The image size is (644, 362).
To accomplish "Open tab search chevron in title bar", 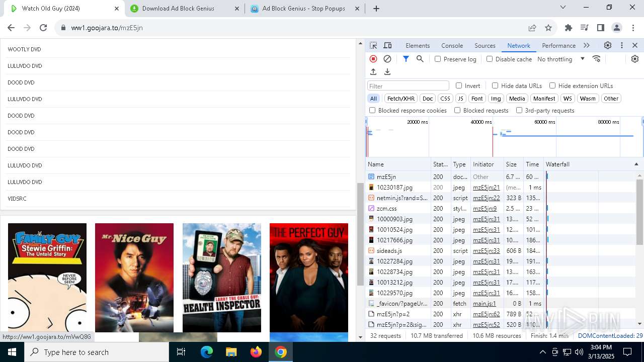I will 563,7.
